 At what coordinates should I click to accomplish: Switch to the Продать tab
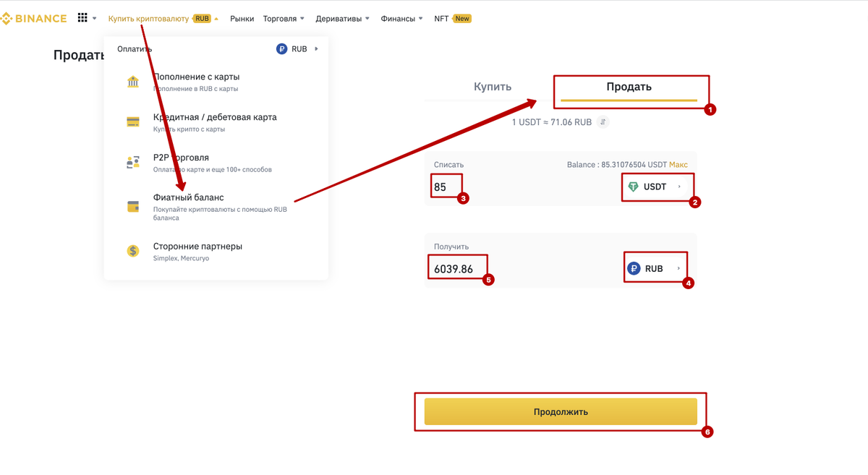tap(629, 87)
